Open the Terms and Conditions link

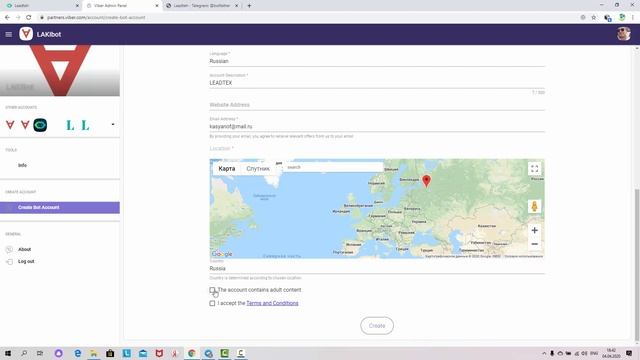[x=272, y=303]
